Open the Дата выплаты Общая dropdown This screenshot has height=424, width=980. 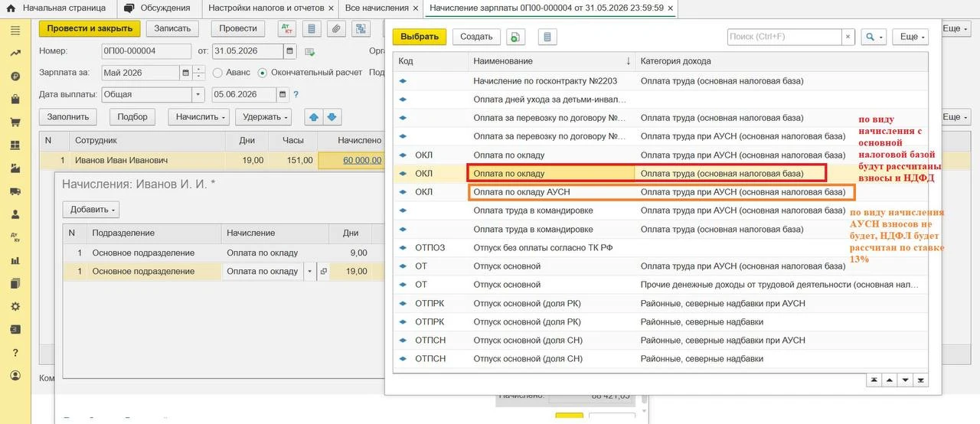pyautogui.click(x=198, y=94)
